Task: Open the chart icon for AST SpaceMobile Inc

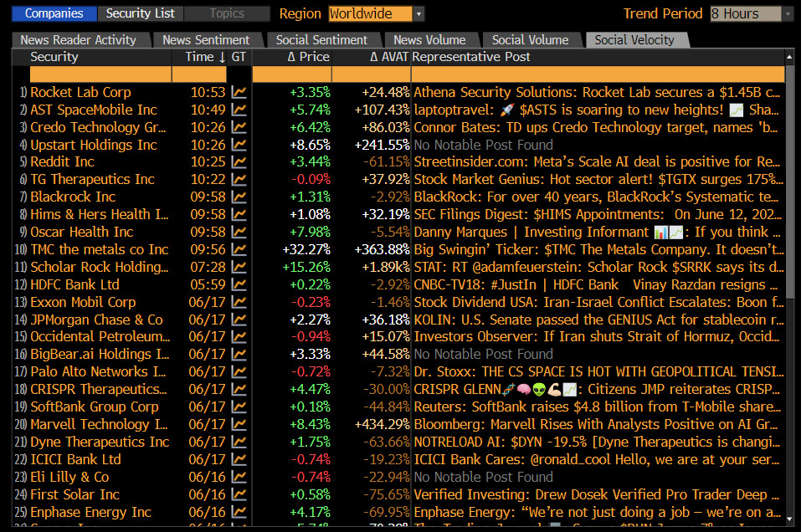Action: (x=239, y=110)
